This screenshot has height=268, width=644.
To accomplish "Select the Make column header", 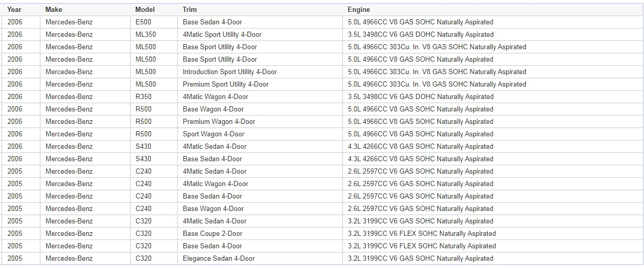I will (x=54, y=9).
